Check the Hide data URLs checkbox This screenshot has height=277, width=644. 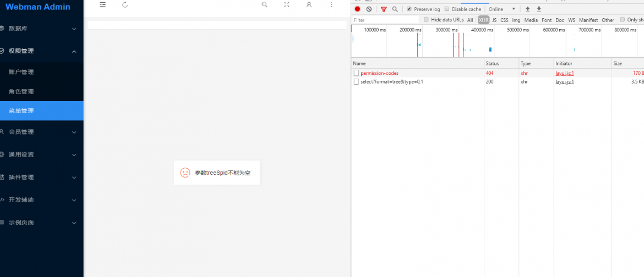(426, 19)
